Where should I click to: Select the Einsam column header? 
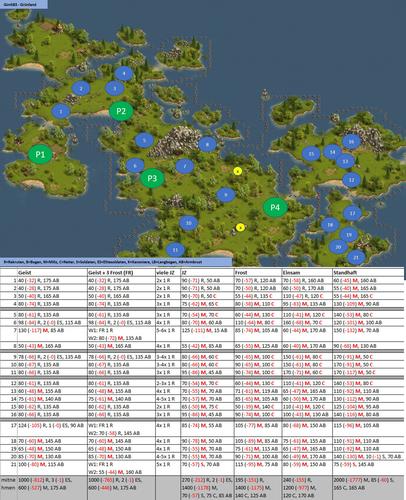291,273
